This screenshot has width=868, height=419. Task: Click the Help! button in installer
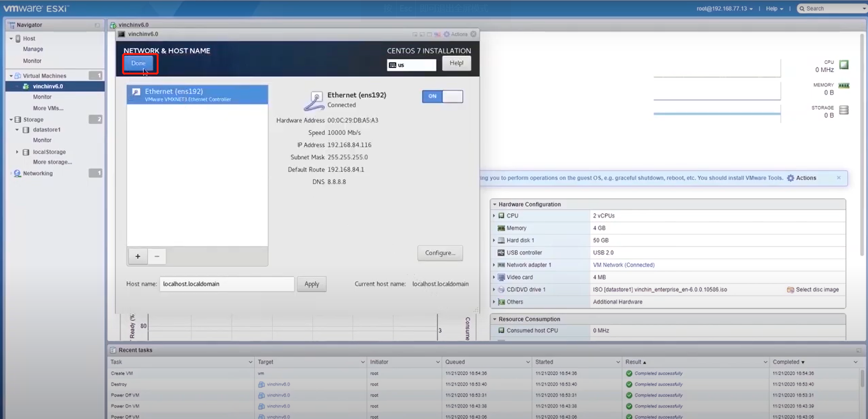(x=456, y=63)
